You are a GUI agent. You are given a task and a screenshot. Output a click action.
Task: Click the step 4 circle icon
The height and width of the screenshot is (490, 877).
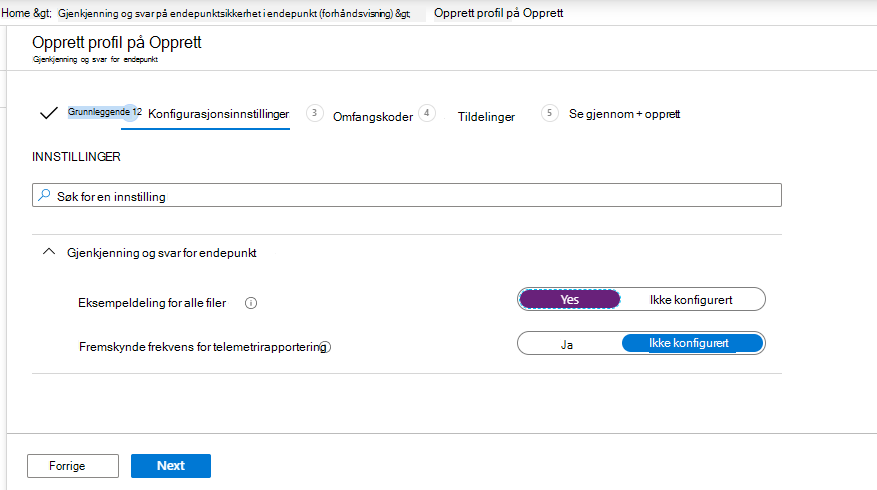pos(427,113)
